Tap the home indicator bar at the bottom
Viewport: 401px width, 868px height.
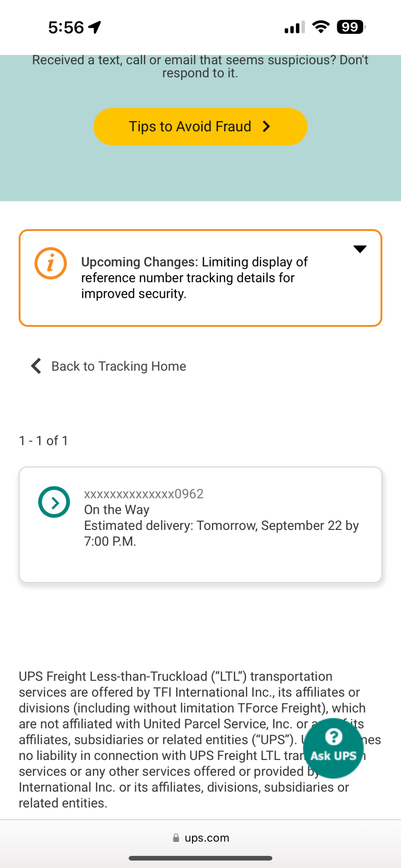[200, 858]
